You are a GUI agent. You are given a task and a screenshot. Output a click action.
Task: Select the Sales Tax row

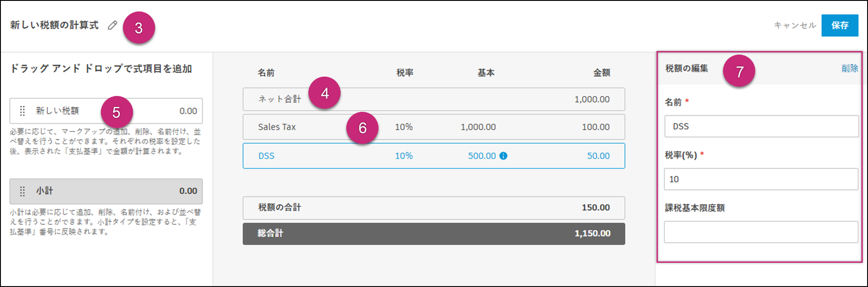click(434, 127)
